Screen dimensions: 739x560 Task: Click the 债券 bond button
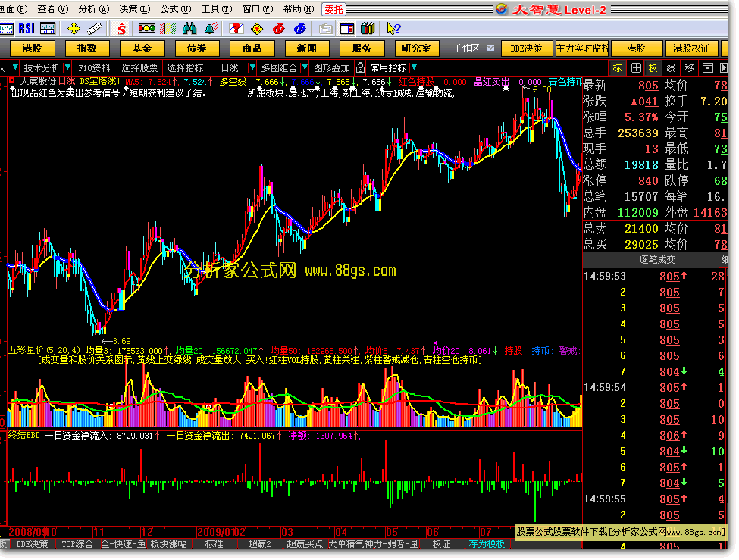click(x=197, y=48)
